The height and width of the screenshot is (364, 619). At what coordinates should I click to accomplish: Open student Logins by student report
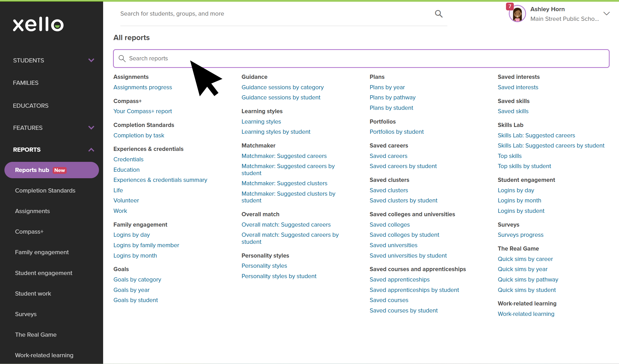(x=521, y=211)
